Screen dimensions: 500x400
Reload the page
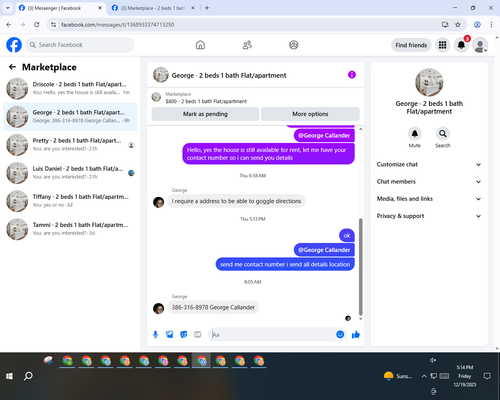coord(37,24)
